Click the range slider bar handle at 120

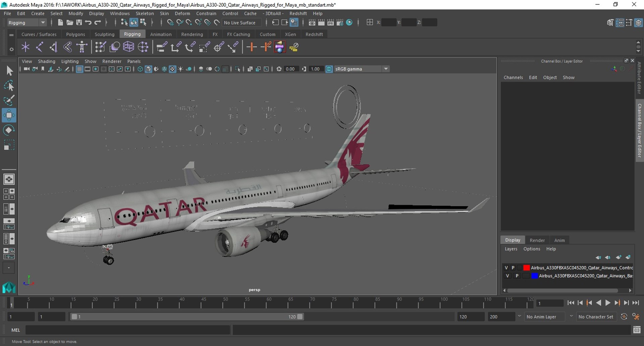300,316
